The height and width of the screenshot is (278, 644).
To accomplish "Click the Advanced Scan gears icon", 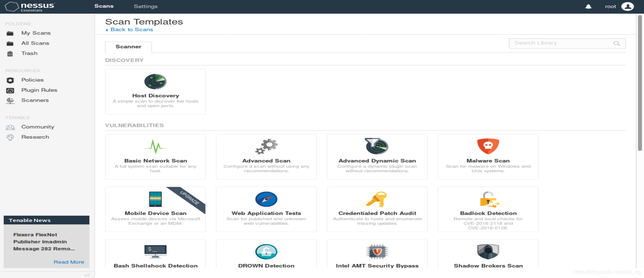I will [267, 146].
